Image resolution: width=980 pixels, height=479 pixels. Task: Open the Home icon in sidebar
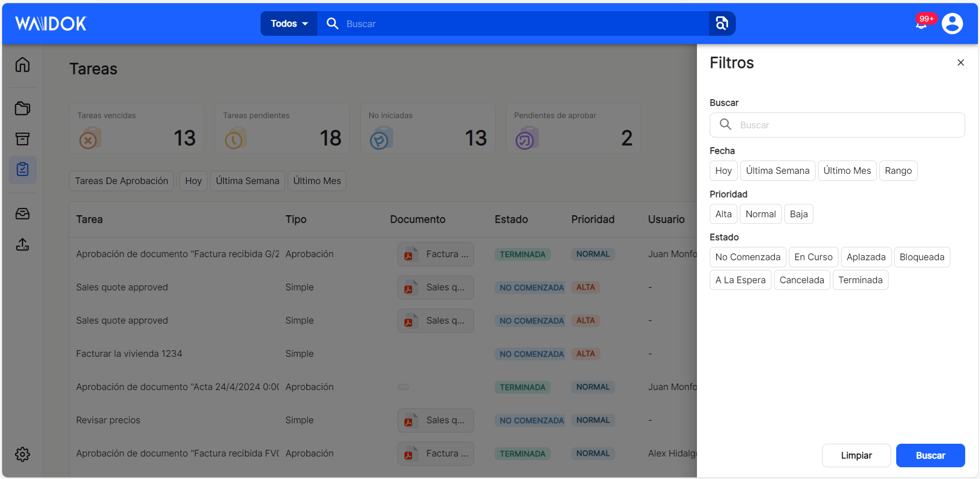(x=22, y=65)
